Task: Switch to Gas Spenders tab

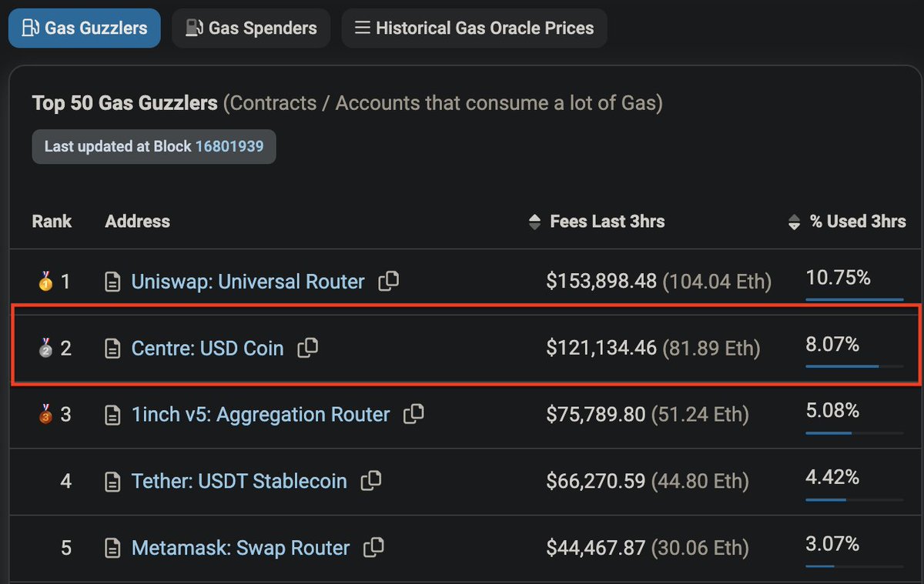Action: 251,28
